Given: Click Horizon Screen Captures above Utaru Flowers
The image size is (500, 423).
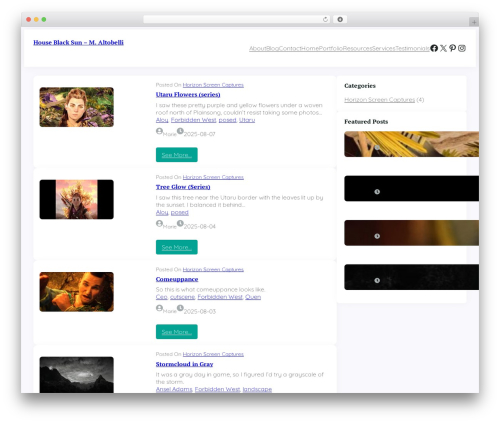Looking at the screenshot, I should pyautogui.click(x=213, y=85).
